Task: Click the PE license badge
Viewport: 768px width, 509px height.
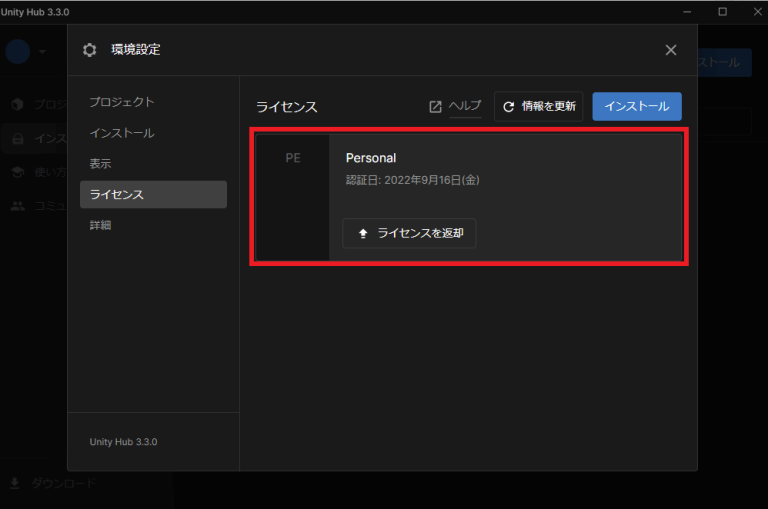Action: click(292, 158)
